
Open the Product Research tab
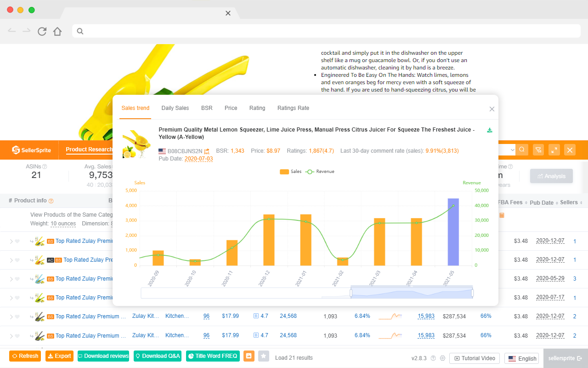click(89, 149)
